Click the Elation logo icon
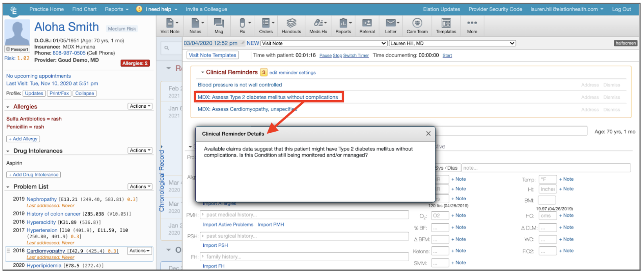The height and width of the screenshot is (275, 644). click(x=14, y=10)
